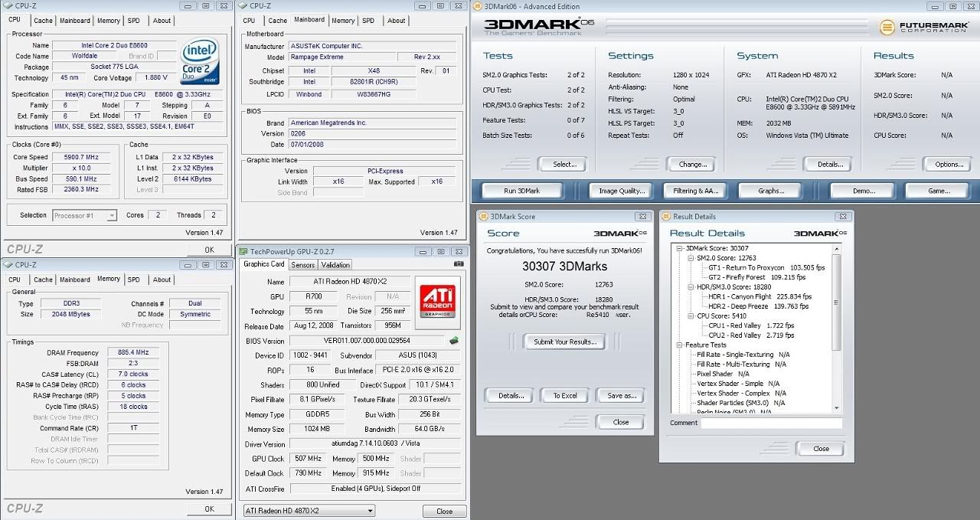Export score with To Excel button

[565, 395]
